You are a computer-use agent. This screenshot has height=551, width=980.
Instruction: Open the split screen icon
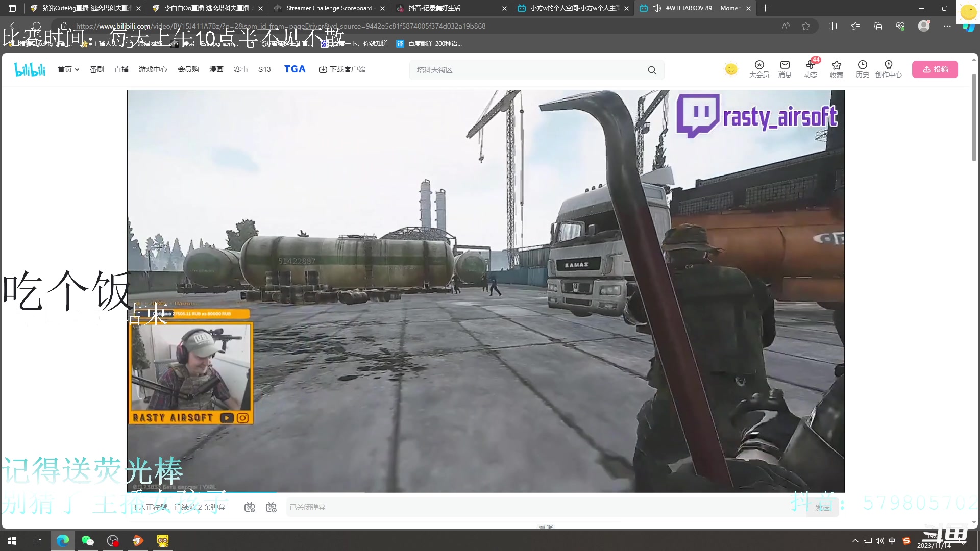pos(832,26)
